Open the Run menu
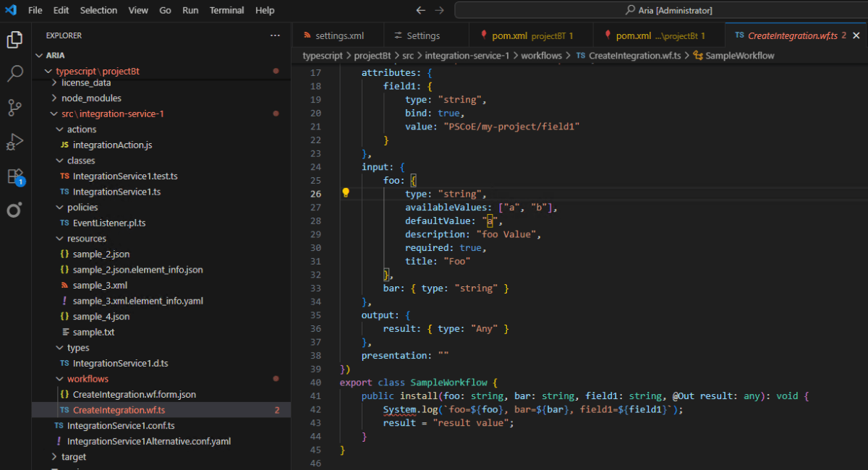The height and width of the screenshot is (470, 868). 190,10
